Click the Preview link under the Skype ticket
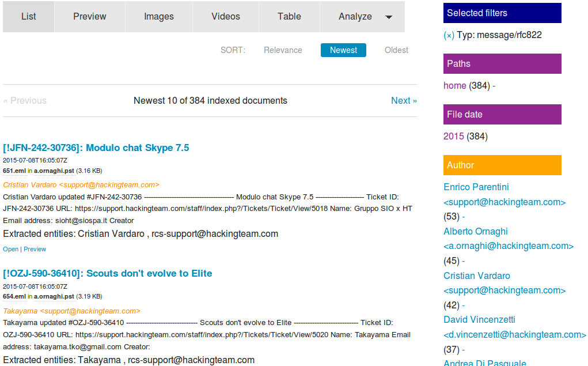588x366 pixels. (35, 249)
